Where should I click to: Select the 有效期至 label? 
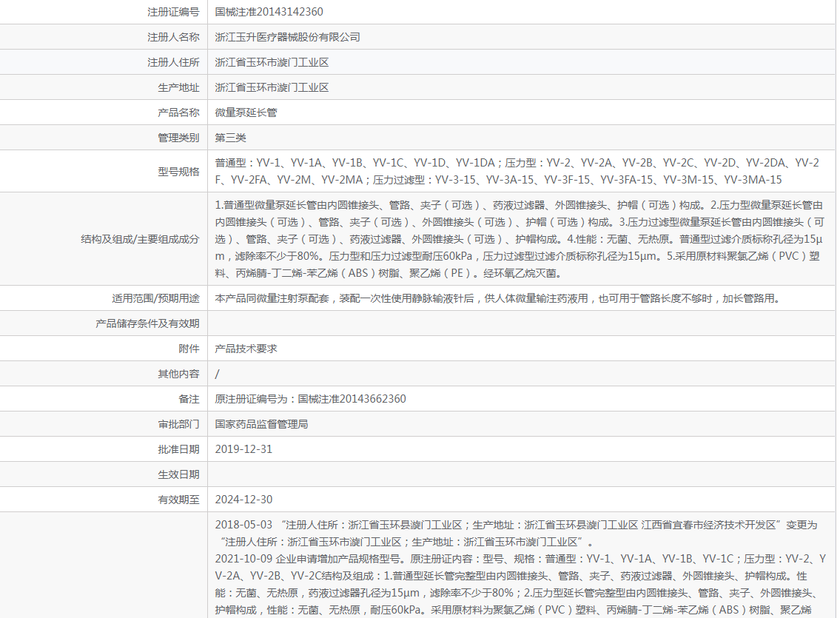(x=178, y=500)
